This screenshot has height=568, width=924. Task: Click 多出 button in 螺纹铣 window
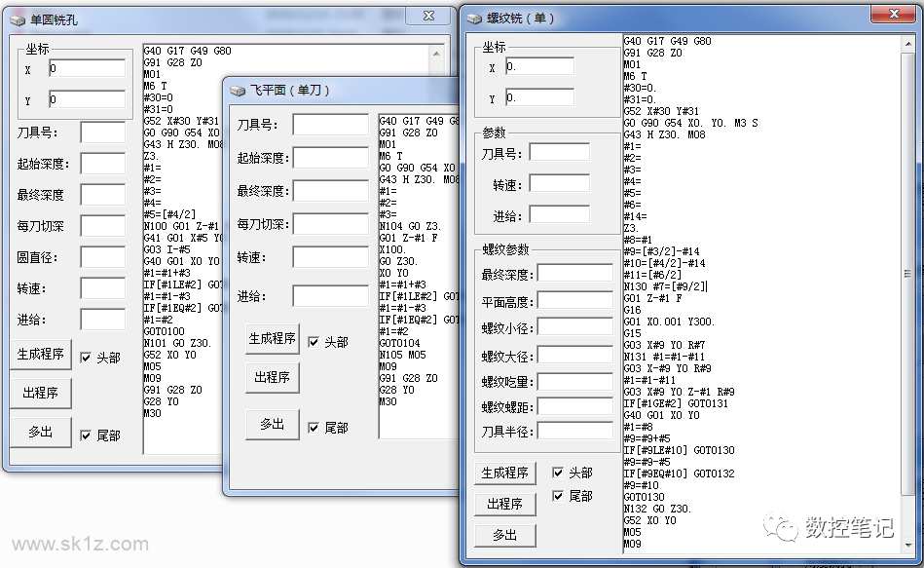click(505, 535)
